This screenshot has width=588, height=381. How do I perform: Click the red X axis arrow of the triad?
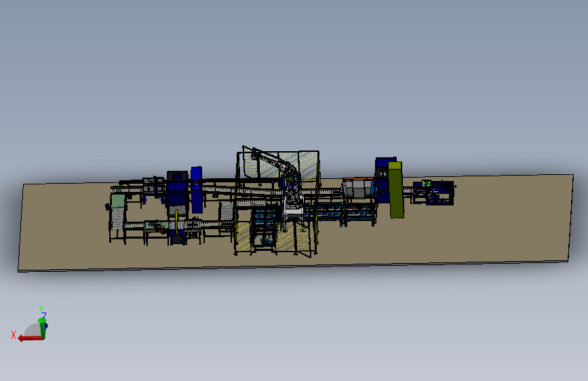tap(30, 338)
